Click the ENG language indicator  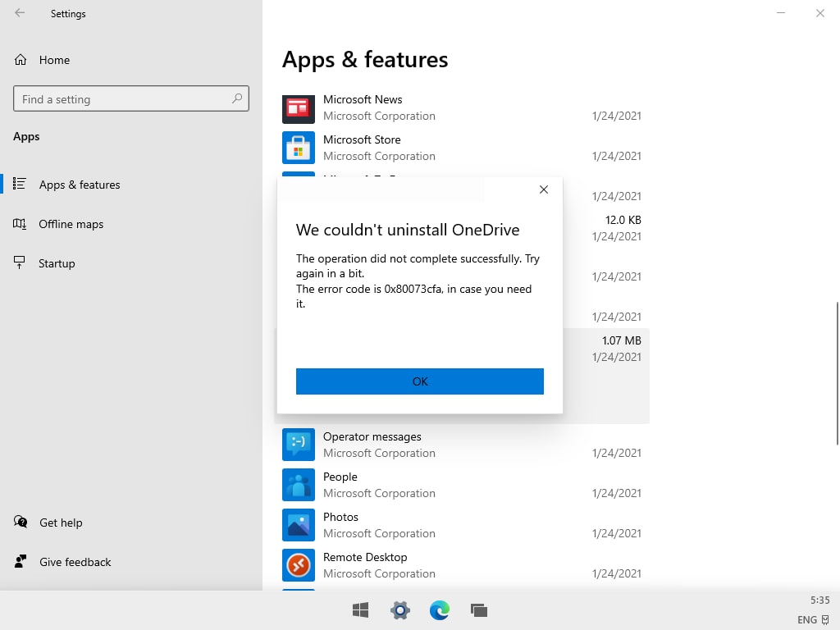(807, 620)
